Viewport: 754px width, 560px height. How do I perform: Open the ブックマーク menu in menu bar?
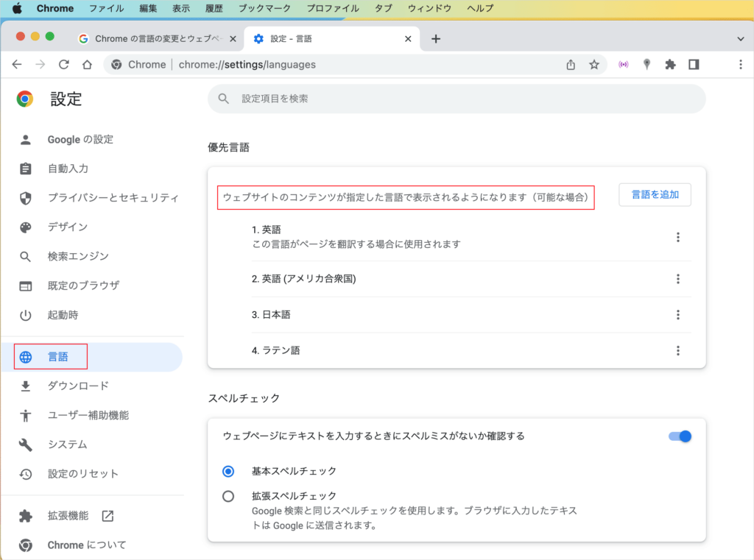coord(265,9)
